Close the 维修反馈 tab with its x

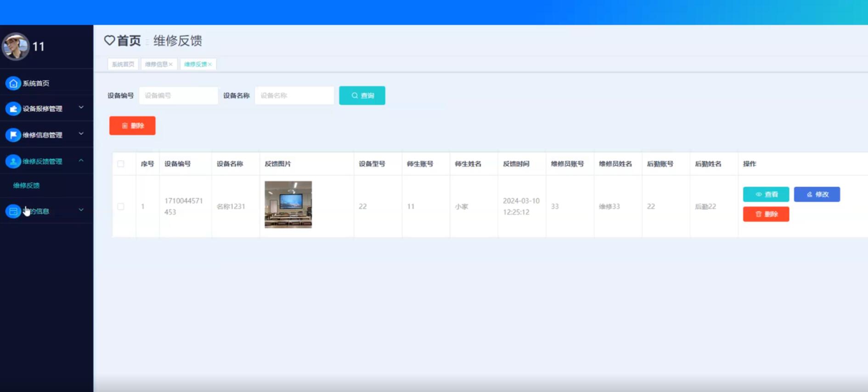click(210, 64)
